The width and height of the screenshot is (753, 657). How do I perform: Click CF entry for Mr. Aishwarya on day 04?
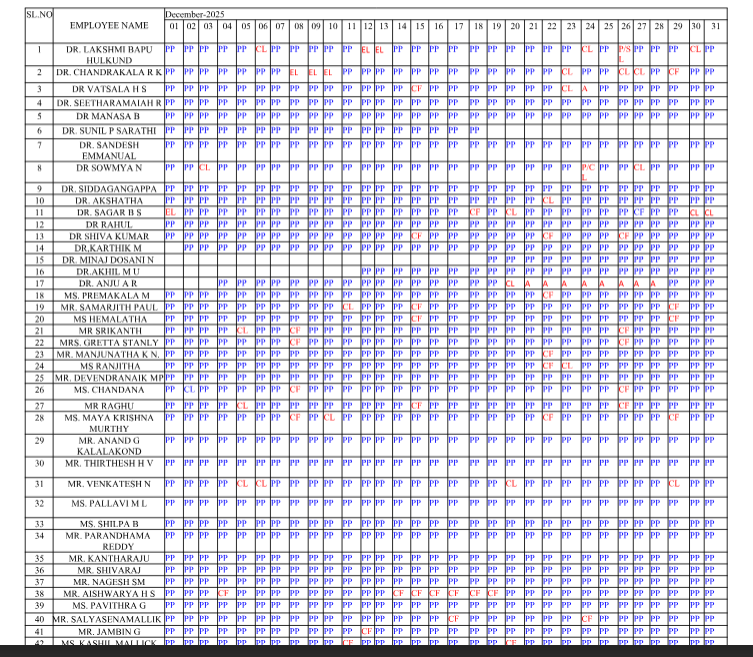(x=223, y=593)
